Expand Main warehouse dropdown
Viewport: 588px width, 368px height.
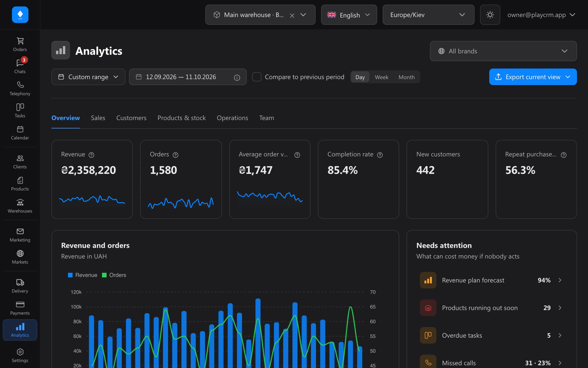[x=303, y=15]
